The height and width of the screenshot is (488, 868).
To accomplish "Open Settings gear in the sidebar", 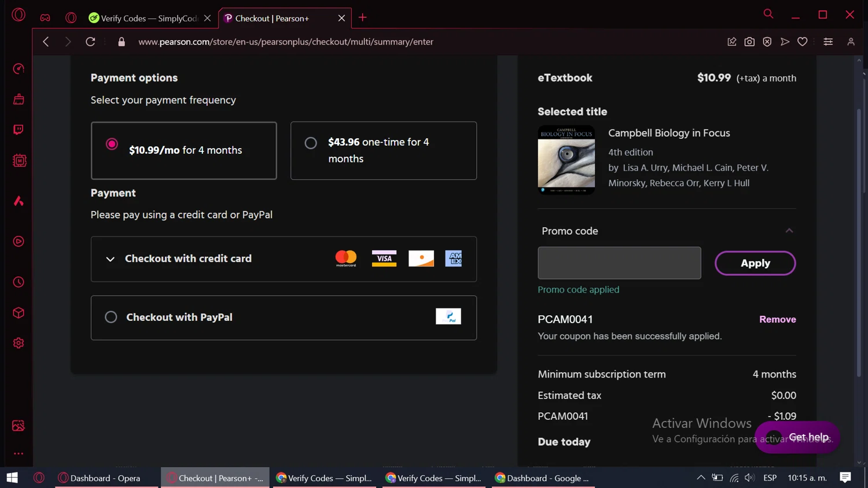I will tap(19, 343).
